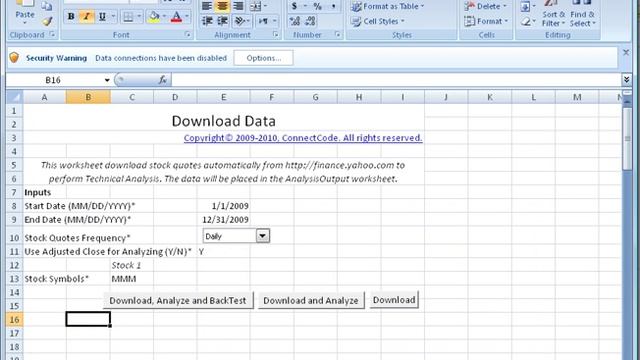Image resolution: width=640 pixels, height=360 pixels.
Task: Align text right
Action: [x=238, y=6]
